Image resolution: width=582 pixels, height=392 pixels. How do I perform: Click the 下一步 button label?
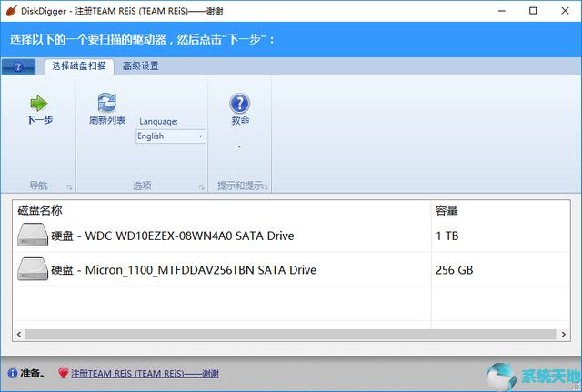point(39,120)
